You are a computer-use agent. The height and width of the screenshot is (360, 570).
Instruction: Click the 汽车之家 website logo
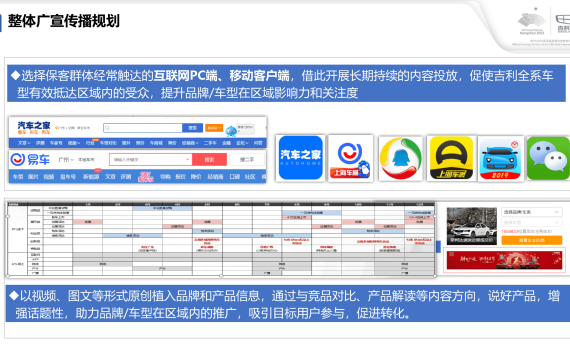coord(34,127)
